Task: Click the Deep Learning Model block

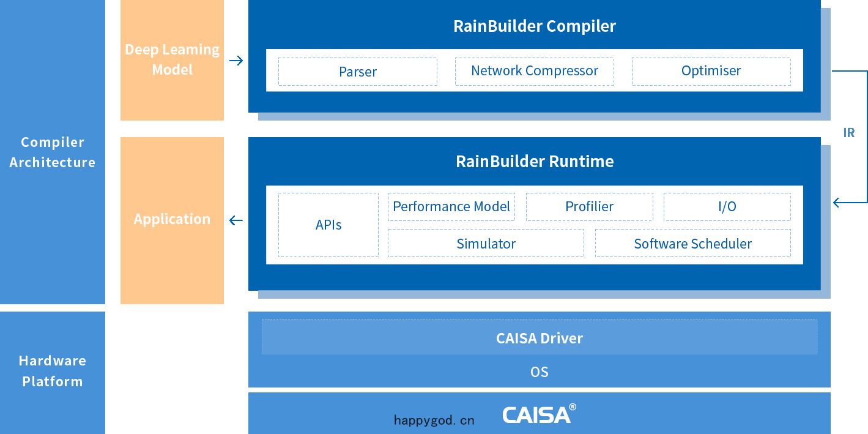Action: click(172, 60)
